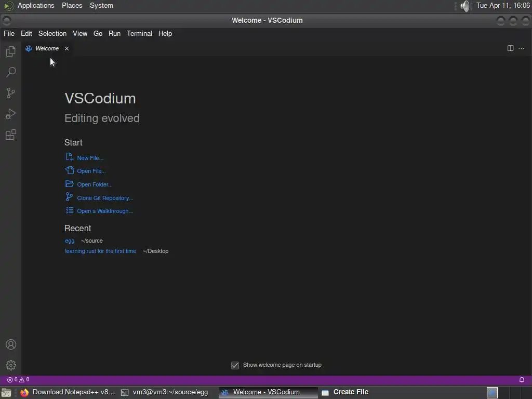Click the Open Folder icon under Start
Screen dimensions: 532x399
coord(69,184)
